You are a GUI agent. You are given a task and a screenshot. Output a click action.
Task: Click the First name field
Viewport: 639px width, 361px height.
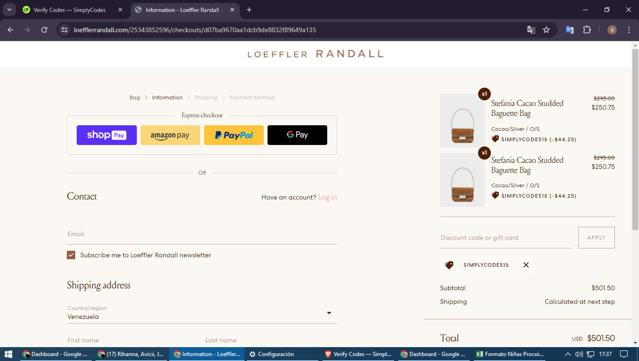click(132, 340)
